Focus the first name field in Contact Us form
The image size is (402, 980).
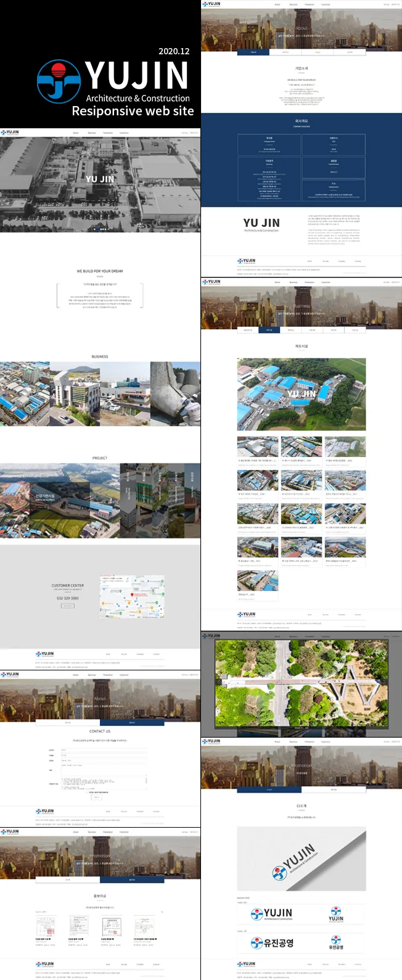104,750
